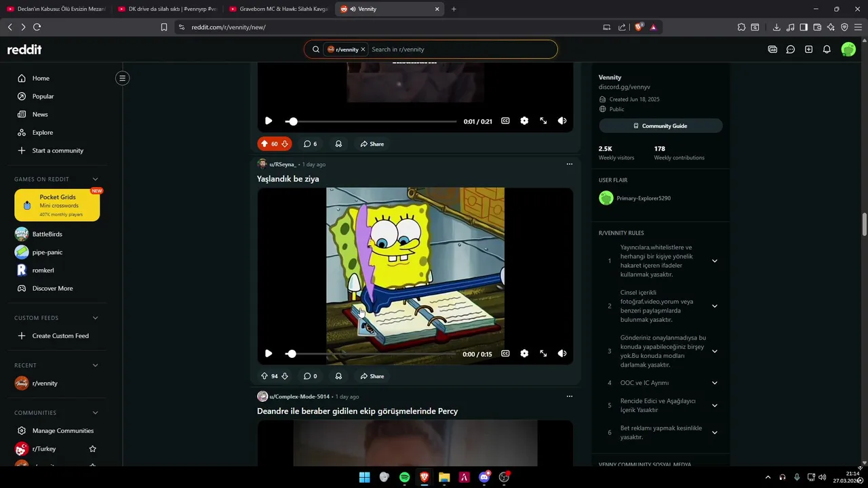Collapse the left navigation sidebar
This screenshot has height=488, width=868.
coord(122,78)
